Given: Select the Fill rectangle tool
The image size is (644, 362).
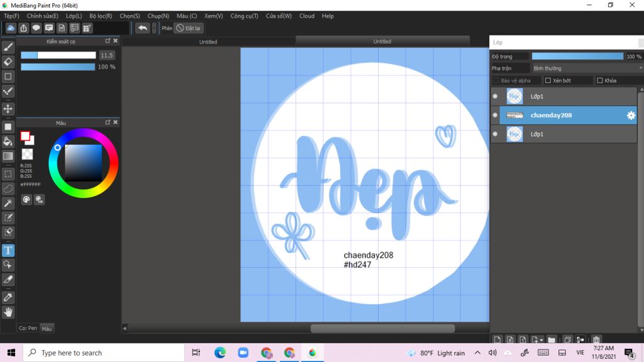Looking at the screenshot, I should point(8,127).
